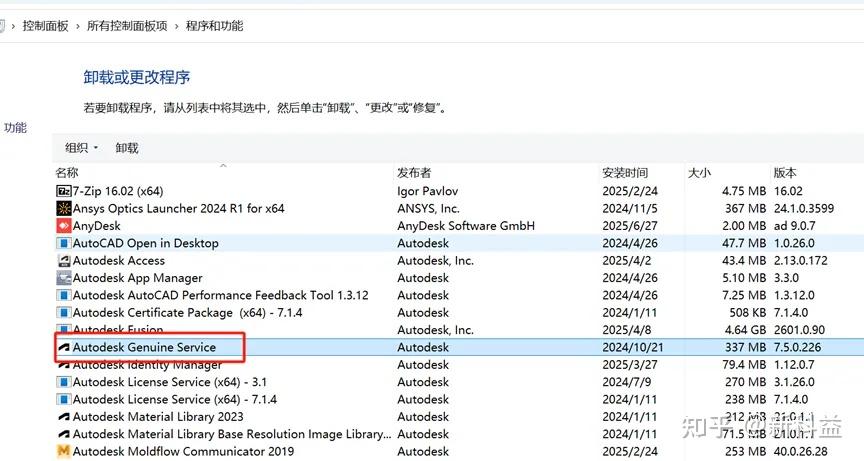Image resolution: width=864 pixels, height=461 pixels.
Task: Click the AnyDesk red icon
Action: [x=64, y=226]
